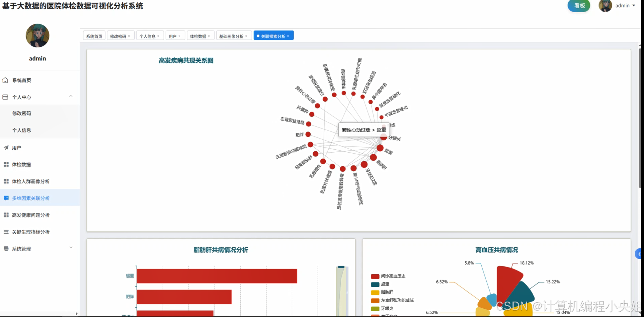Click the grid icon beside 体检人群画像分析
This screenshot has width=644, height=317.
coord(6,181)
